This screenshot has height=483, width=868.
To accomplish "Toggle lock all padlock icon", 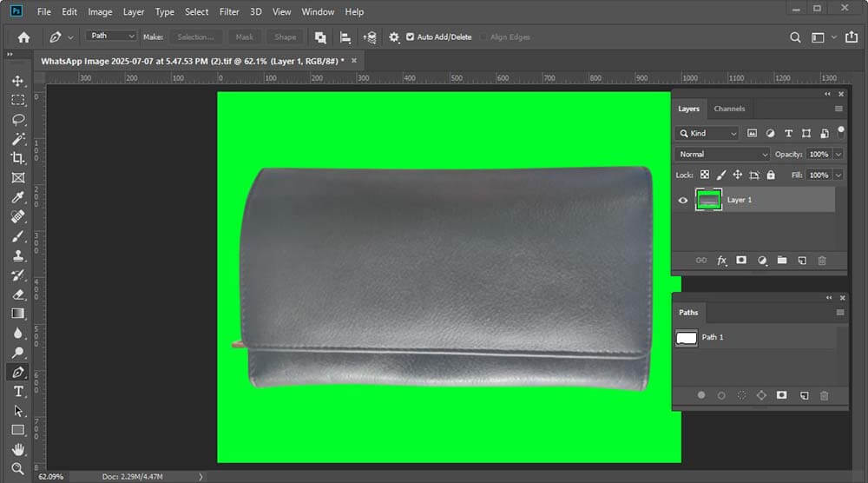I will coord(771,175).
